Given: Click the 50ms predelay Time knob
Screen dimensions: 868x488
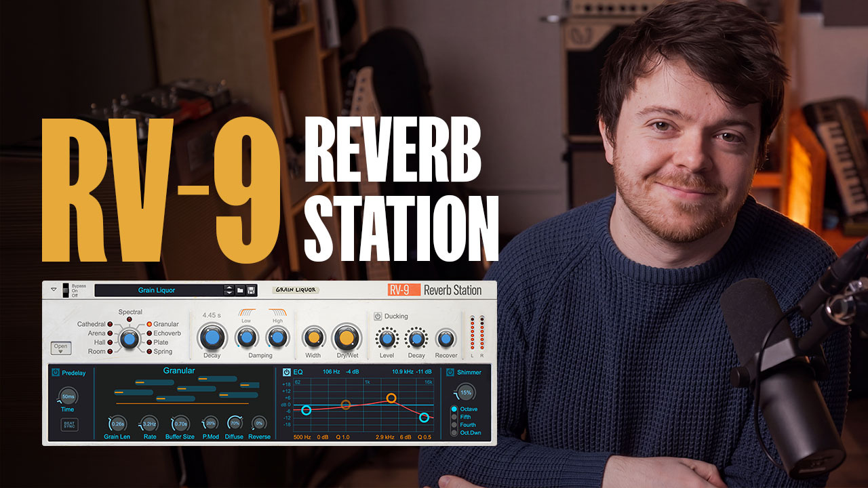Looking at the screenshot, I should pyautogui.click(x=68, y=396).
